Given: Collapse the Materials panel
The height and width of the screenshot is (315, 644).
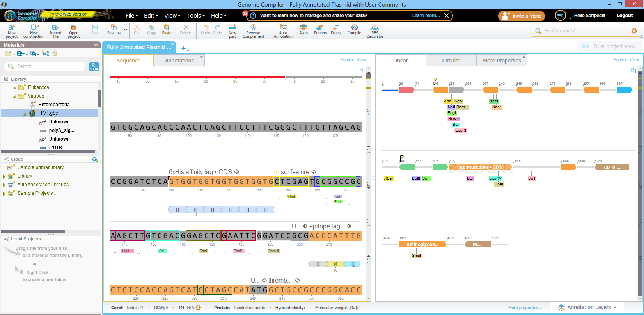Looking at the screenshot, I should tap(96, 45).
